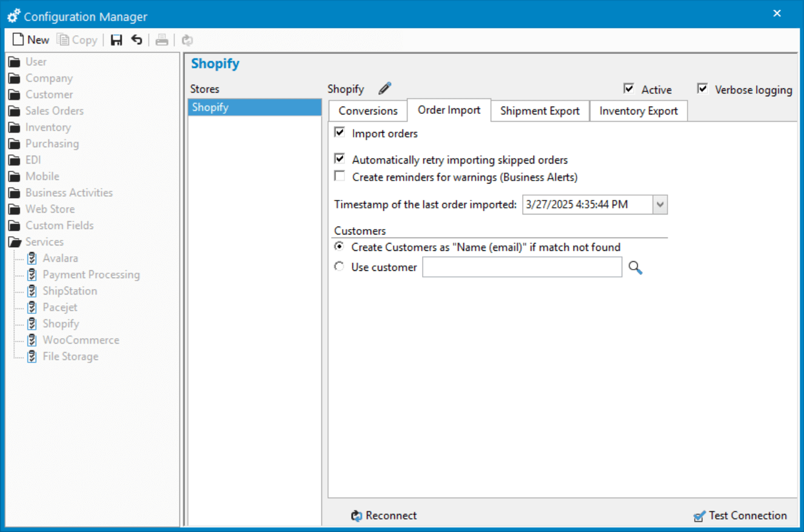Select the Avalara tree label
This screenshot has width=804, height=532.
60,258
